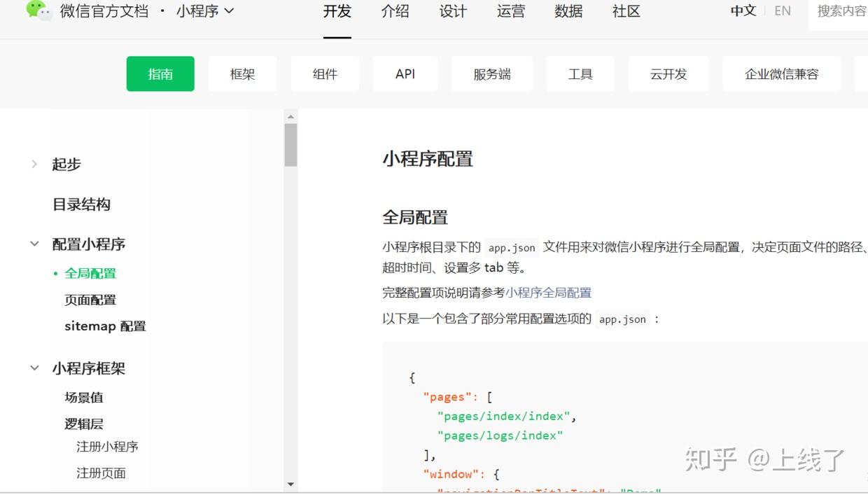Click the 搜索内容 search field
The image size is (868, 495).
click(839, 12)
